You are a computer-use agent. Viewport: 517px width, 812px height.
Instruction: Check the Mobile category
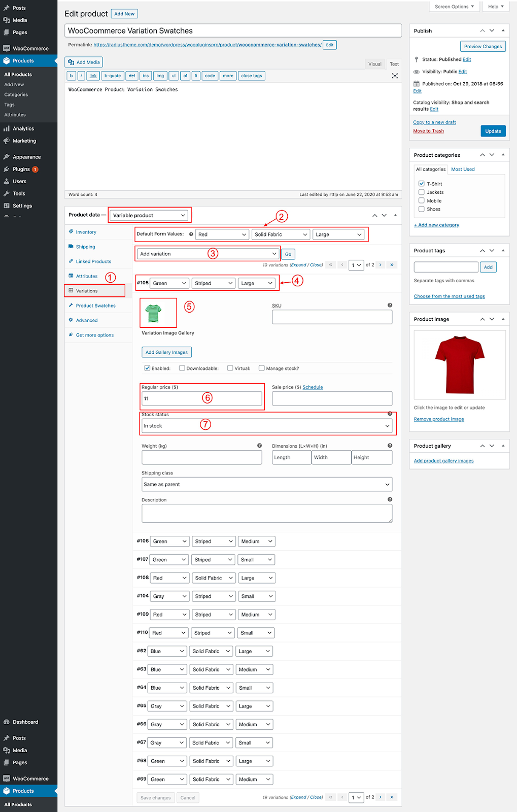421,201
